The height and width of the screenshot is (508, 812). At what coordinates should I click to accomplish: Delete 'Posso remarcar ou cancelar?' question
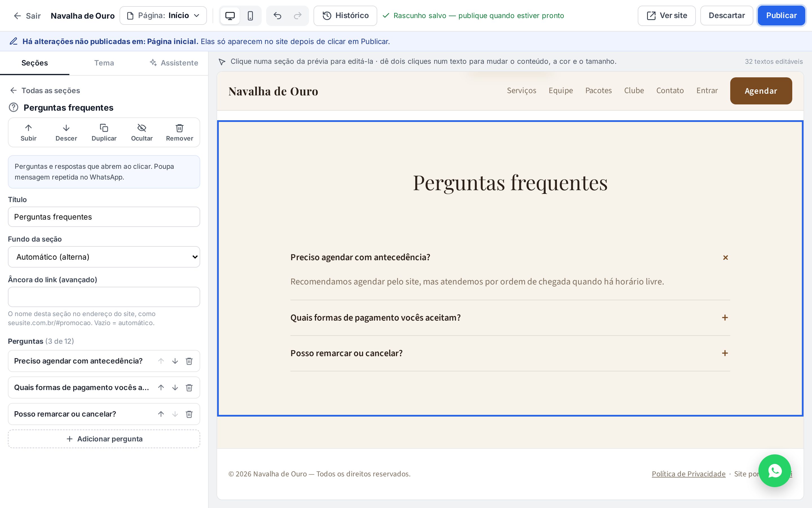(189, 414)
